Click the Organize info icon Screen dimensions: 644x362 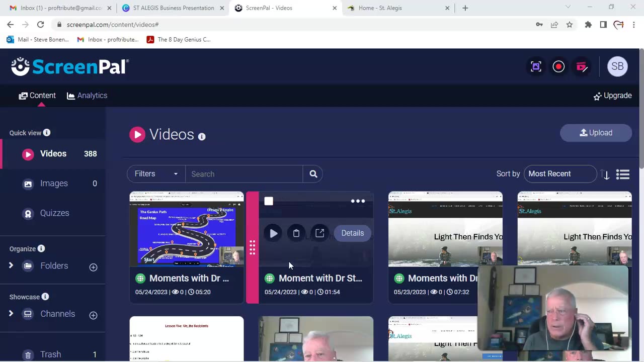(x=41, y=248)
